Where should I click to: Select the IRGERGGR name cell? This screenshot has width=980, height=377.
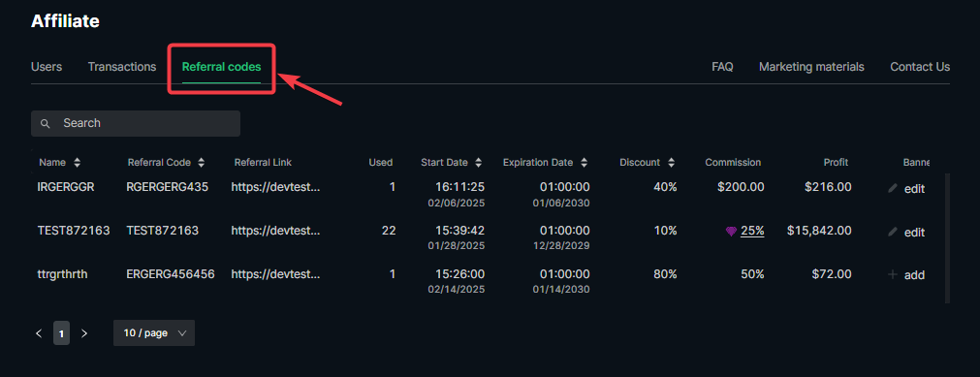coord(66,187)
